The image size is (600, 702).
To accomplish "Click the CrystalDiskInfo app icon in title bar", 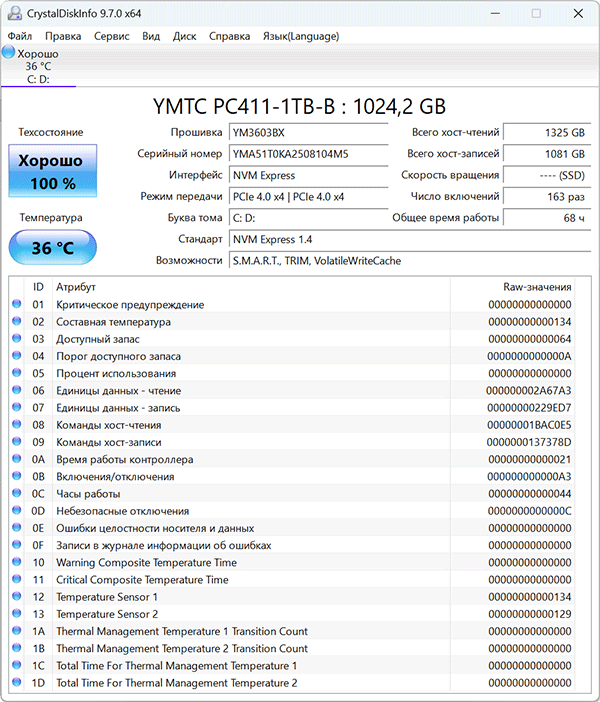I will pyautogui.click(x=14, y=13).
